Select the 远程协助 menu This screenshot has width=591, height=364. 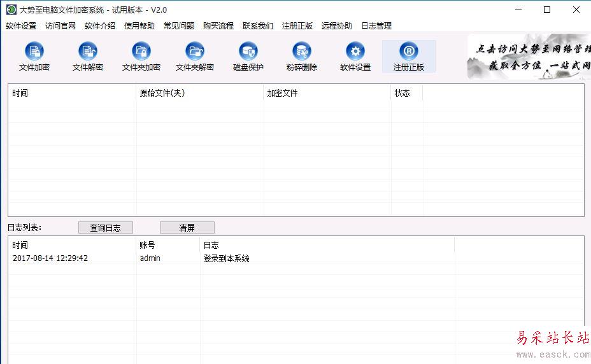click(x=337, y=26)
